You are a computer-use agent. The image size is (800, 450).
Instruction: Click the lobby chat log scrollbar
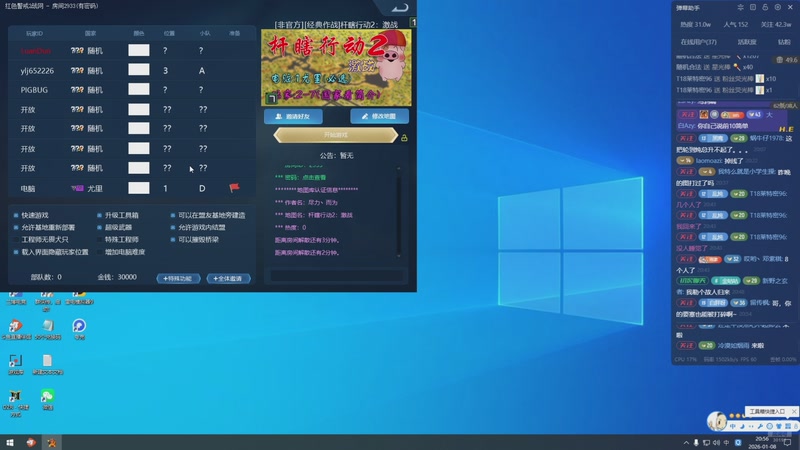(x=399, y=212)
